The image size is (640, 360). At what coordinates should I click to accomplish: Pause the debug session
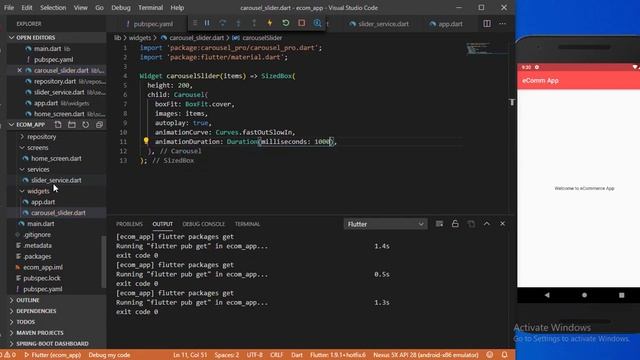point(207,23)
